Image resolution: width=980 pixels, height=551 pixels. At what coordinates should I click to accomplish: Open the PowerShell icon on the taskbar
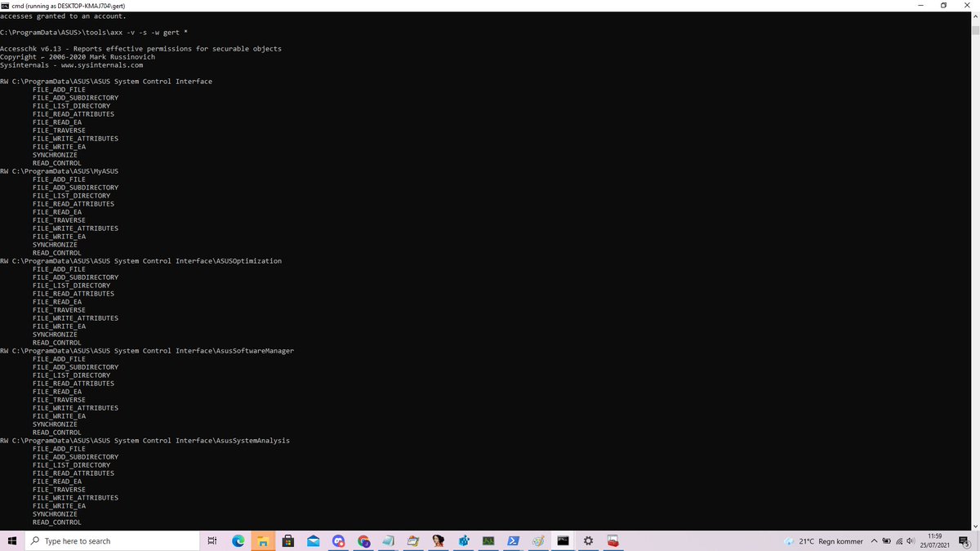point(514,541)
